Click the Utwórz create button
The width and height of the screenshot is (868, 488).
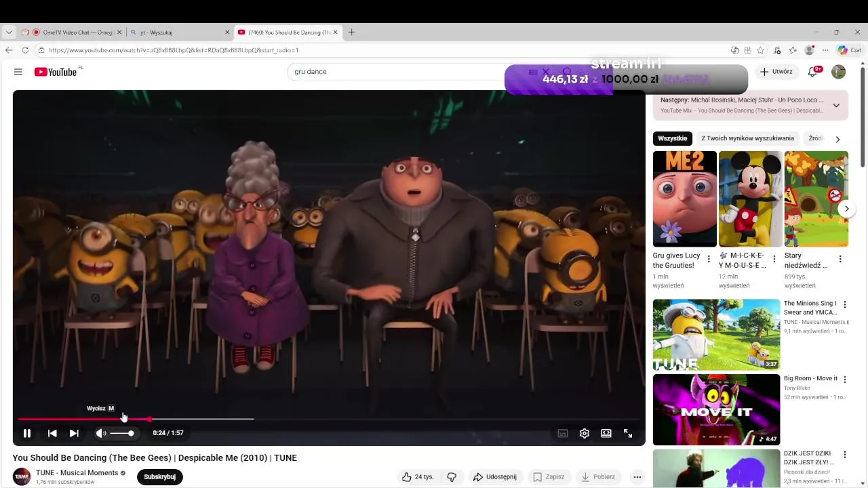tap(776, 71)
